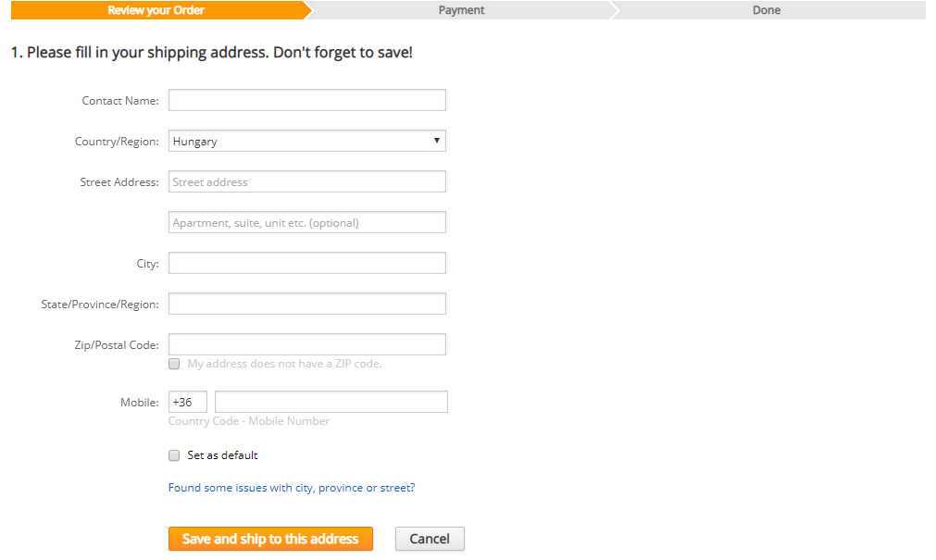936x560 pixels.
Task: Focus the mobile number input
Action: (331, 402)
